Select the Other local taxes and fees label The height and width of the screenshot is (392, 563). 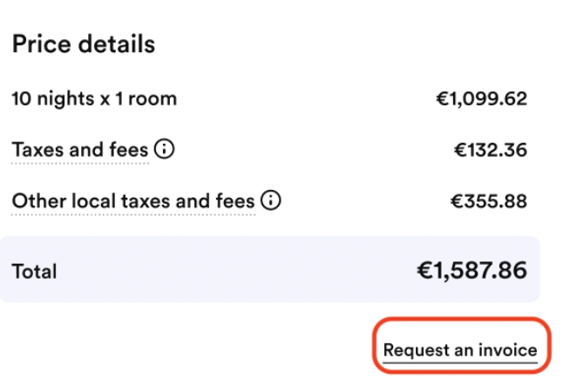click(133, 202)
